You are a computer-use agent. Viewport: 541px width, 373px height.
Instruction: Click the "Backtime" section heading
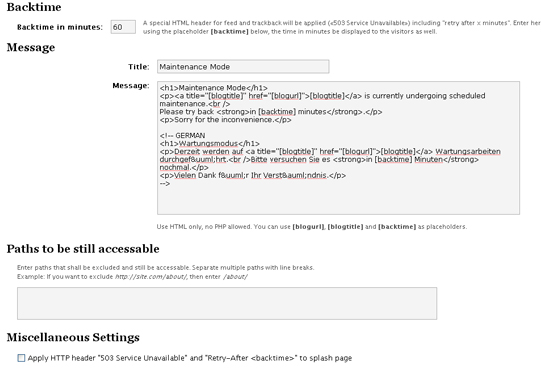pos(34,7)
